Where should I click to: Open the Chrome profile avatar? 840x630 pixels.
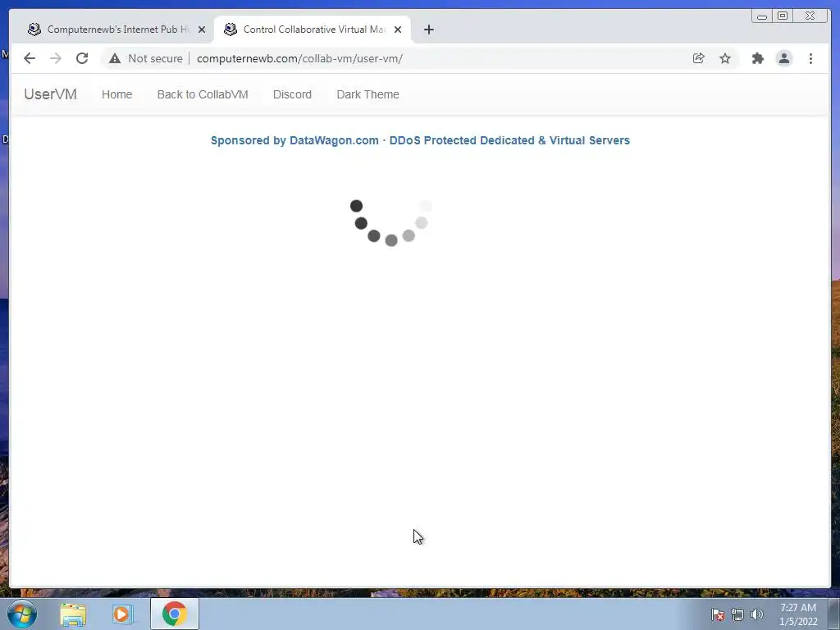tap(783, 58)
